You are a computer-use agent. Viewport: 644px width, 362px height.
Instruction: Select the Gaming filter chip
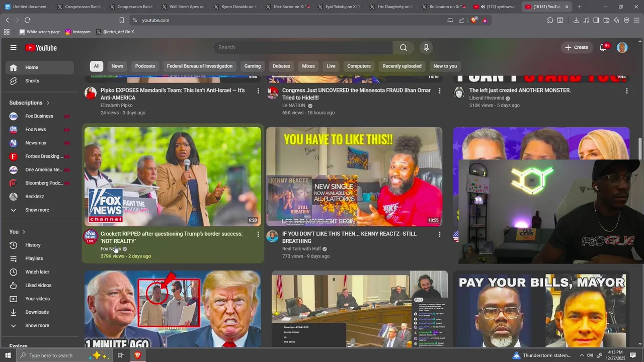pyautogui.click(x=253, y=66)
